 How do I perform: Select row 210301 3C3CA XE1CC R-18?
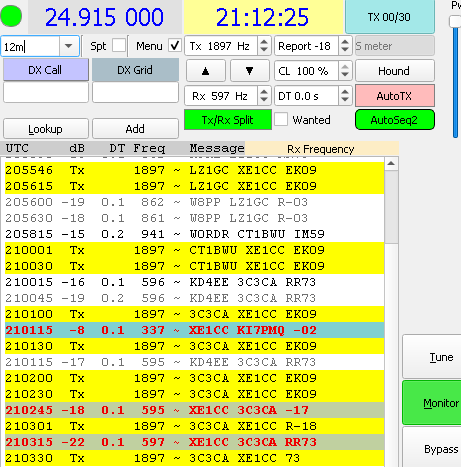click(194, 426)
